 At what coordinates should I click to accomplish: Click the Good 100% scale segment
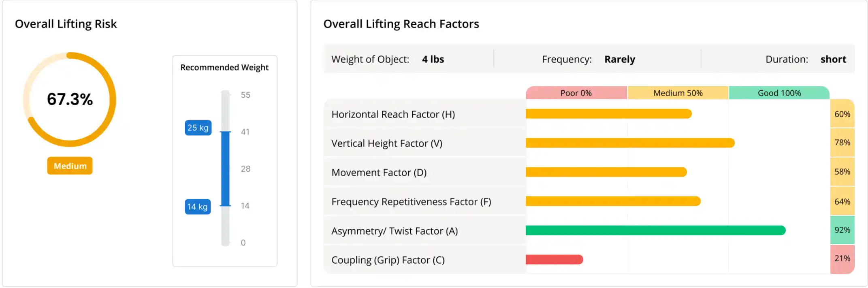pyautogui.click(x=779, y=93)
